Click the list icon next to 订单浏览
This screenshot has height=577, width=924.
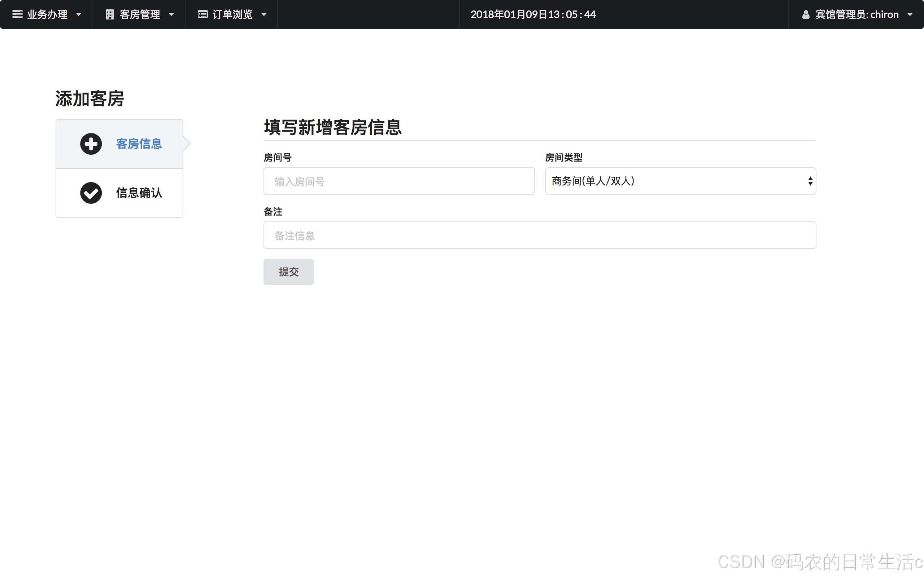click(202, 14)
